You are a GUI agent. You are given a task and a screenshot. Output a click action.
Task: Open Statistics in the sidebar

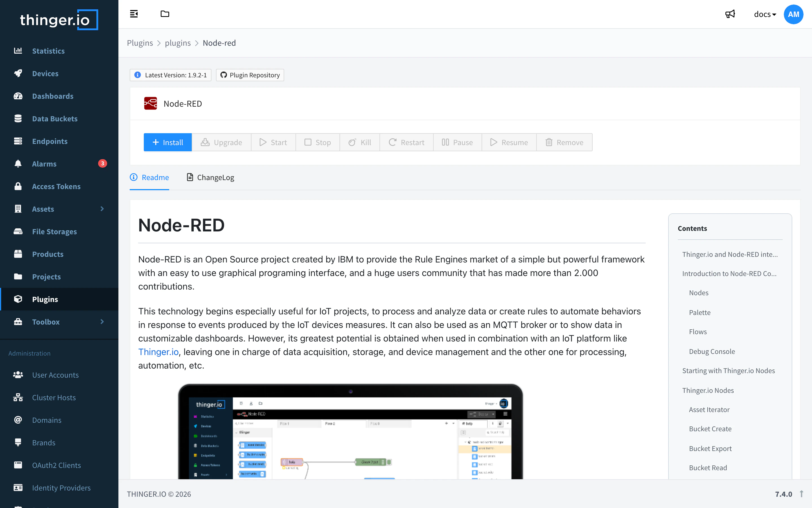point(59,51)
